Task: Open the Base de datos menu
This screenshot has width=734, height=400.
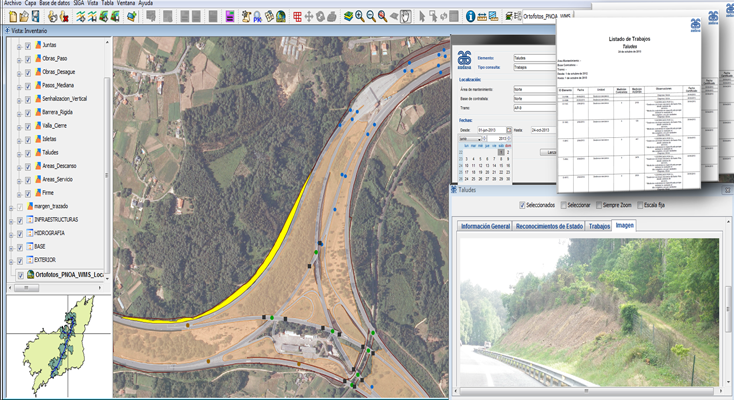Action: 55,4
